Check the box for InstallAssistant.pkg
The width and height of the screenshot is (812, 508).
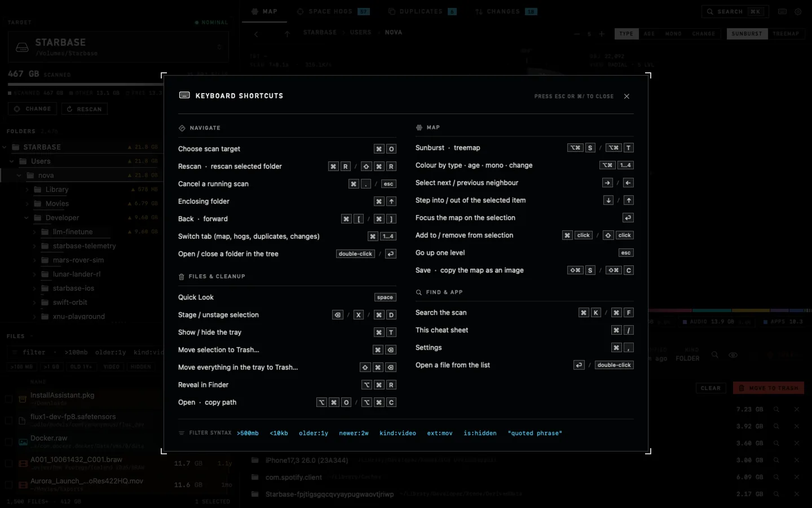click(8, 399)
